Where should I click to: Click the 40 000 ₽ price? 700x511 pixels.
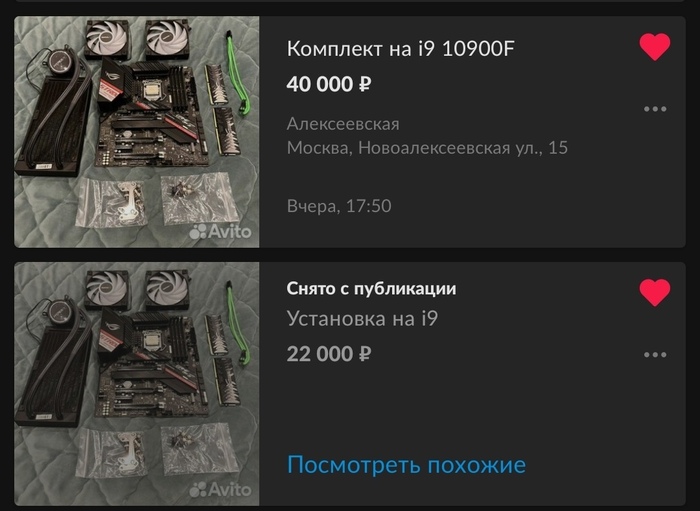[x=329, y=83]
